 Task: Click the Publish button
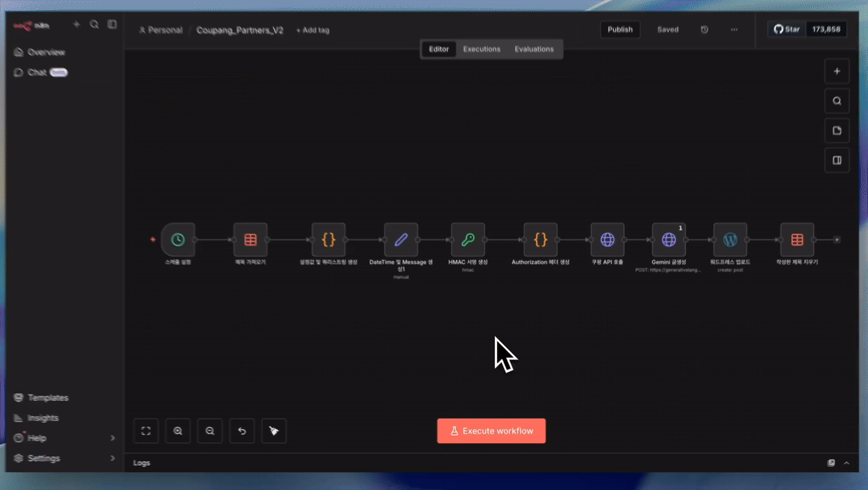point(620,30)
